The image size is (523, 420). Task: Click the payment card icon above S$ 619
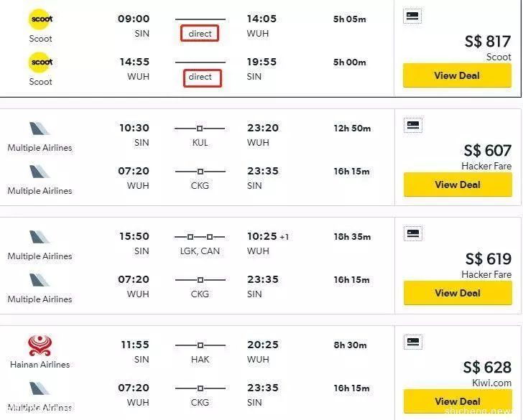click(413, 233)
